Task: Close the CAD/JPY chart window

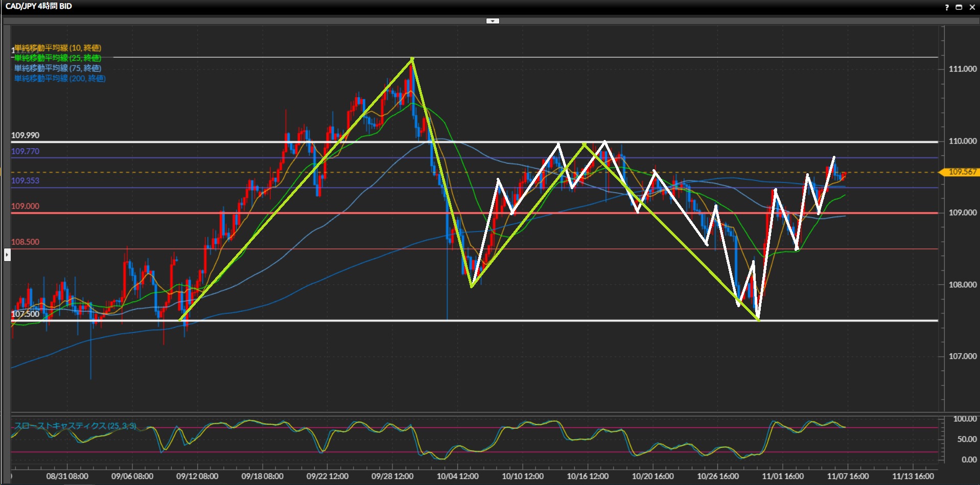Action: click(972, 7)
